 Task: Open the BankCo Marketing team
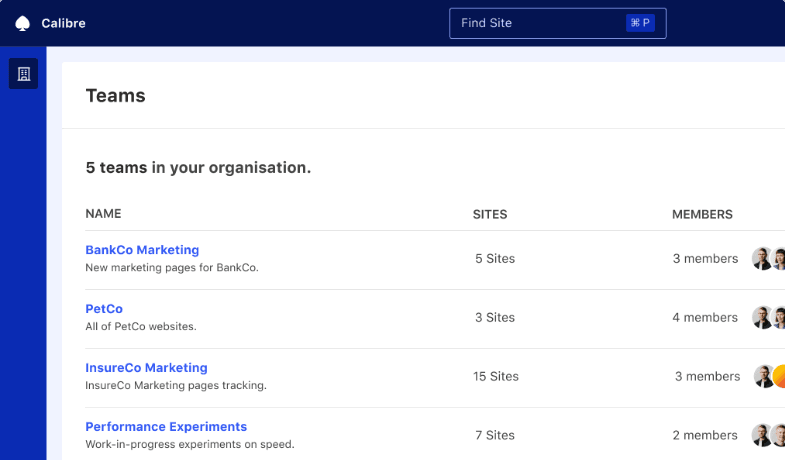point(142,250)
